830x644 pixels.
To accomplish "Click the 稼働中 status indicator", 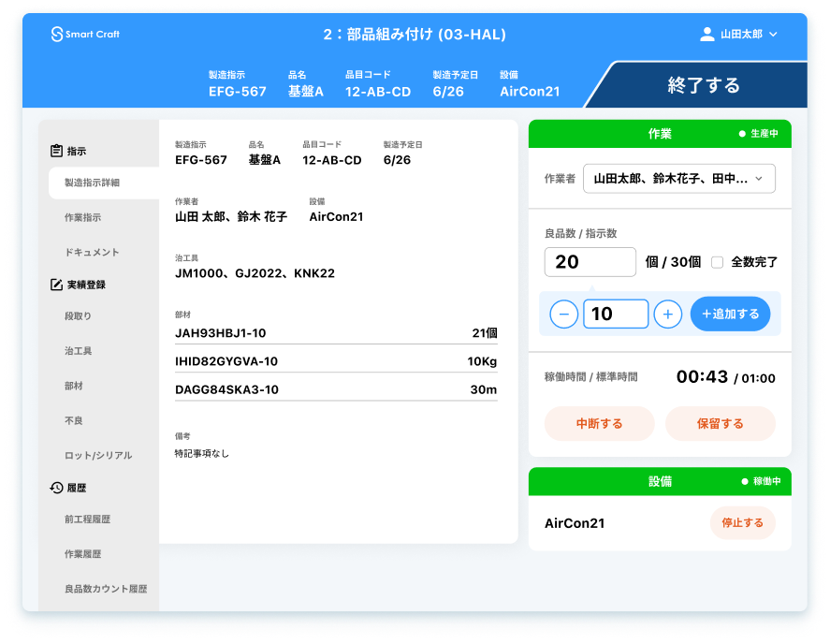I will [761, 481].
